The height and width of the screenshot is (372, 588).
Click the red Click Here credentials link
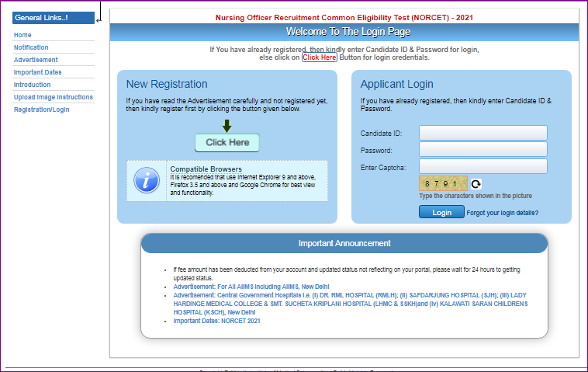pos(320,57)
